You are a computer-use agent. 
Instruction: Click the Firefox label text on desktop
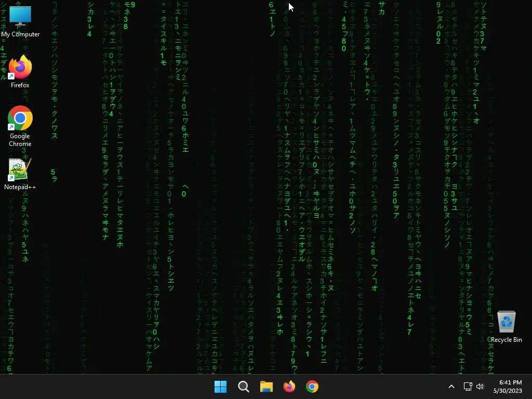[x=20, y=85]
